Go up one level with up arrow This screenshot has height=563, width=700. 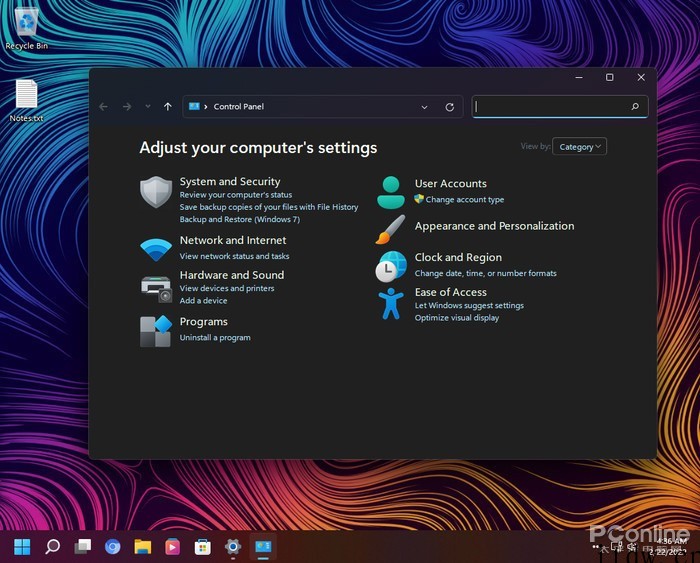click(x=167, y=107)
